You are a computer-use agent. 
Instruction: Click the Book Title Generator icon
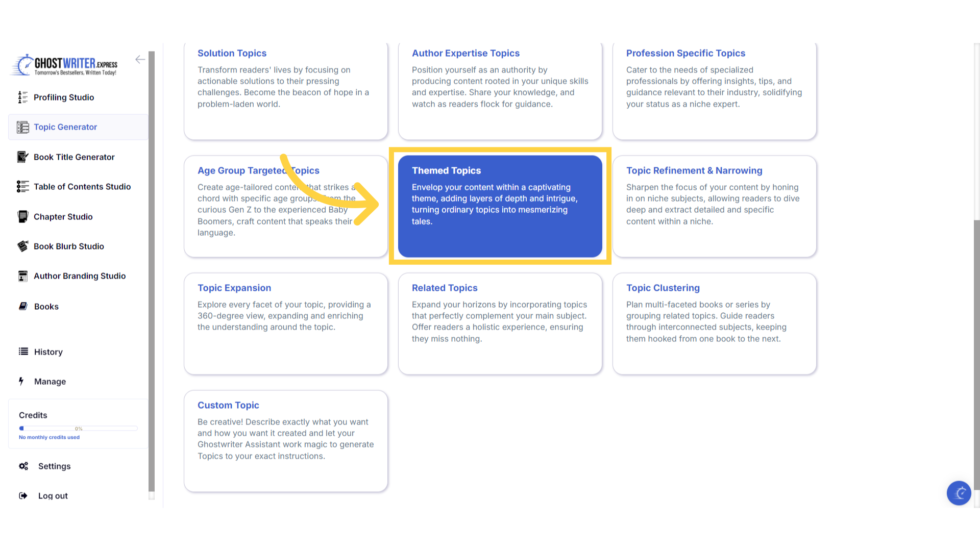pos(22,157)
